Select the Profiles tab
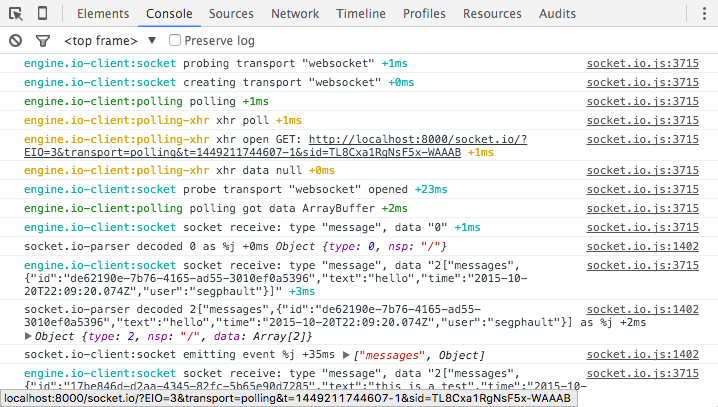This screenshot has height=407, width=718. point(424,14)
